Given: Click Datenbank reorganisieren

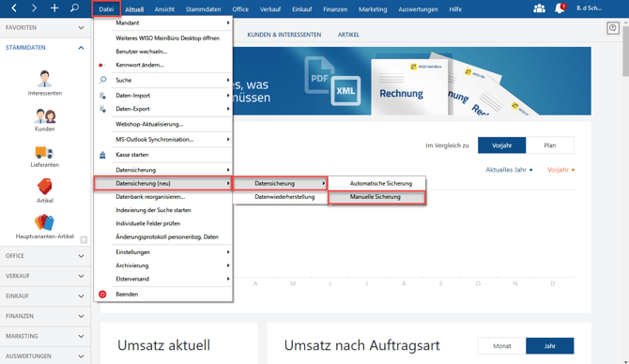Looking at the screenshot, I should [163, 197].
